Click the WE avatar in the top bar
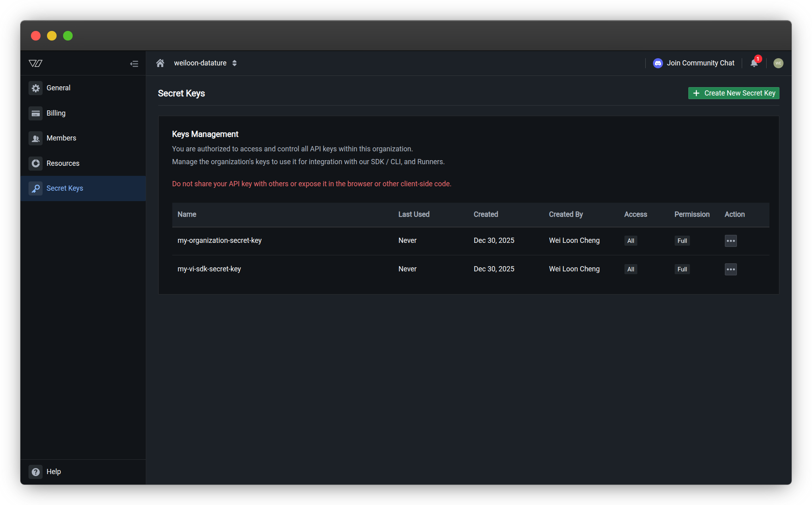Viewport: 812px width, 505px height. (x=778, y=63)
